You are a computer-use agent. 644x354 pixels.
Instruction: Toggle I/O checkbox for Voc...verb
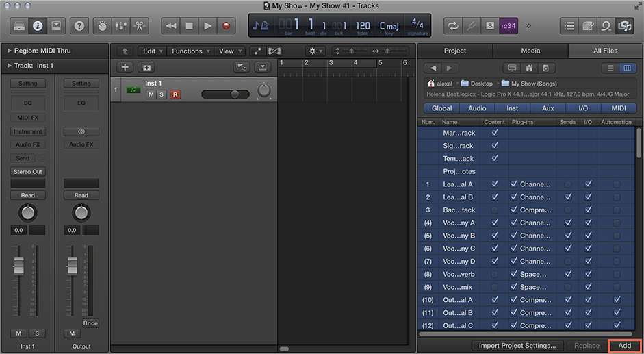588,274
